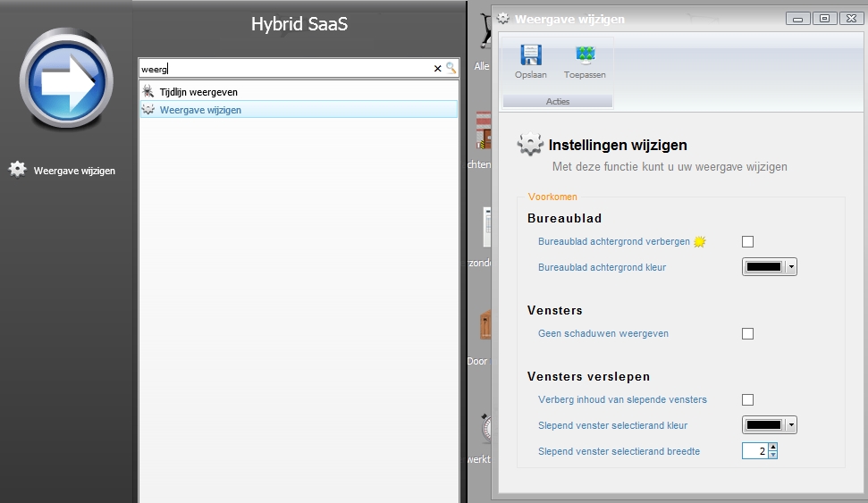The height and width of the screenshot is (503, 868).
Task: Click the black Slepend venster selectierand color swatch
Action: [x=763, y=426]
